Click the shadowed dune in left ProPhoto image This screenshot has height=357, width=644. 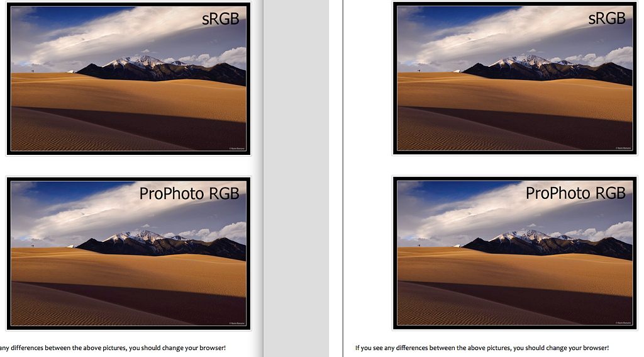coord(123,307)
